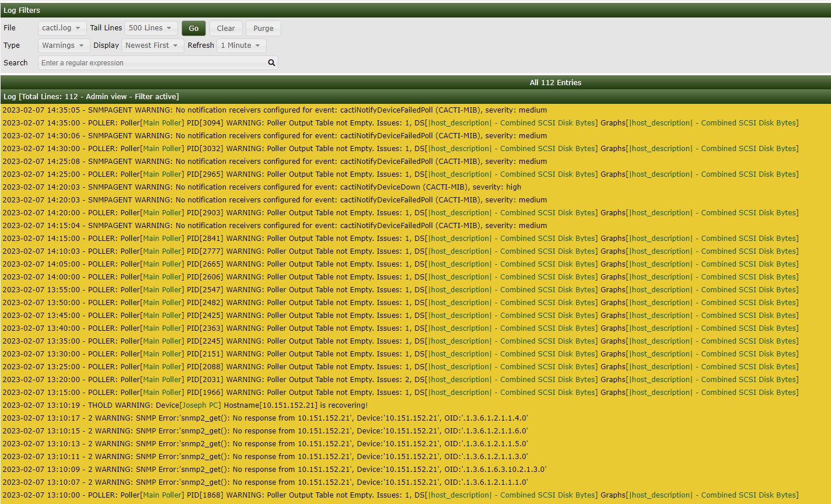Viewport: 831px width, 504px height.
Task: Open DS Combined SCSI Disk Bytes link at 14:35:00
Action: [x=512, y=123]
